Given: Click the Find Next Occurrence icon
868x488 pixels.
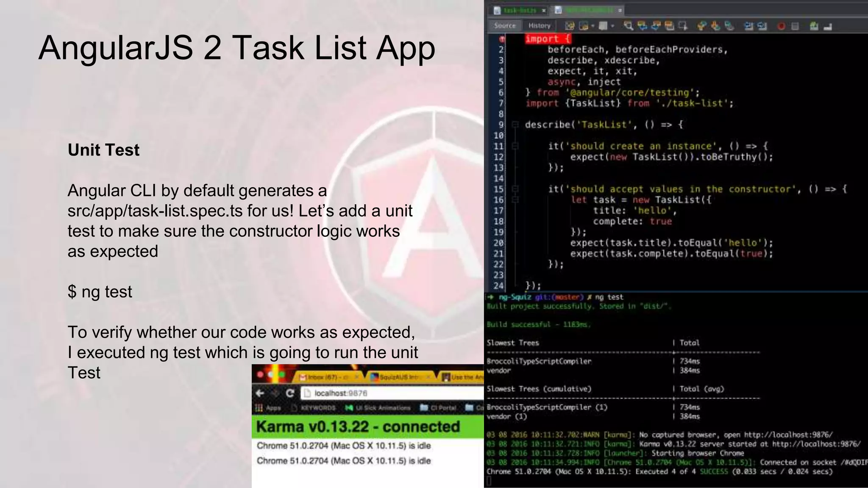Looking at the screenshot, I should (x=656, y=26).
